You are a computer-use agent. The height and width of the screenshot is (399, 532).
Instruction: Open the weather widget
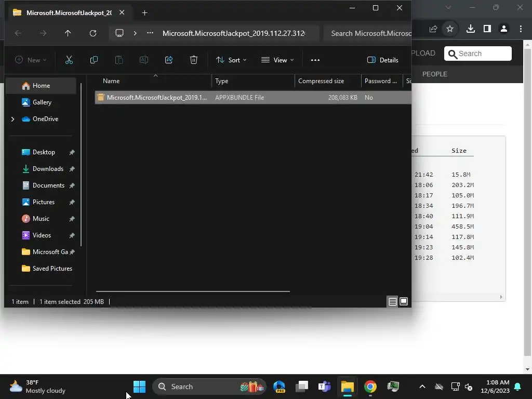pos(37,387)
